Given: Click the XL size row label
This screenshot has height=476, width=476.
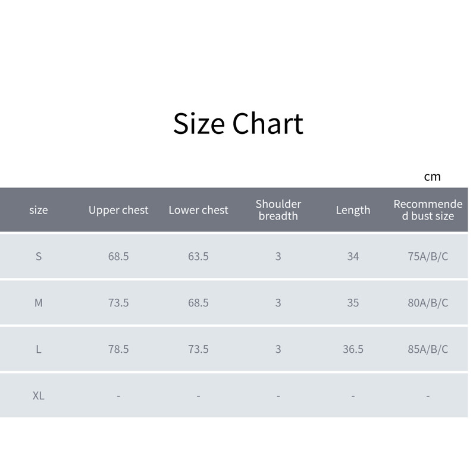Looking at the screenshot, I should pyautogui.click(x=39, y=396).
